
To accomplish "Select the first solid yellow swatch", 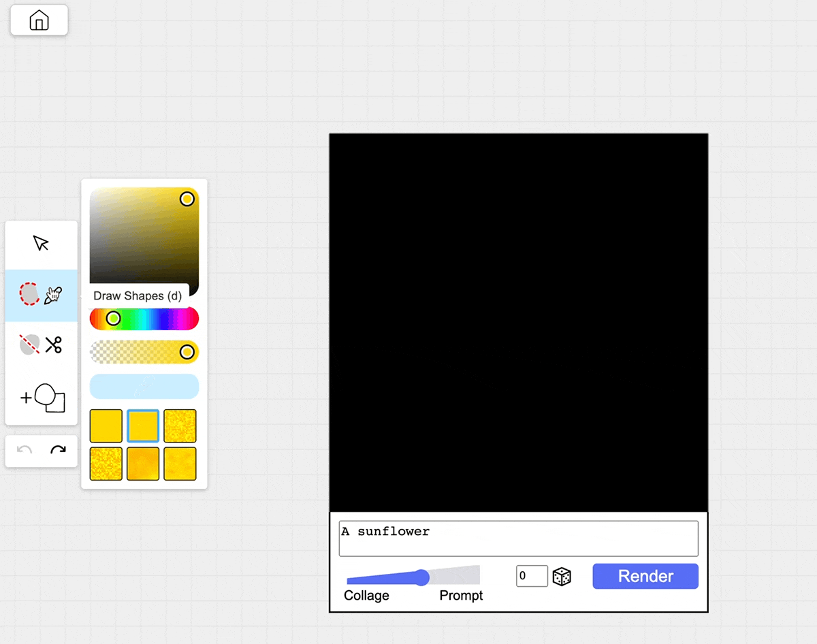I will 106,426.
